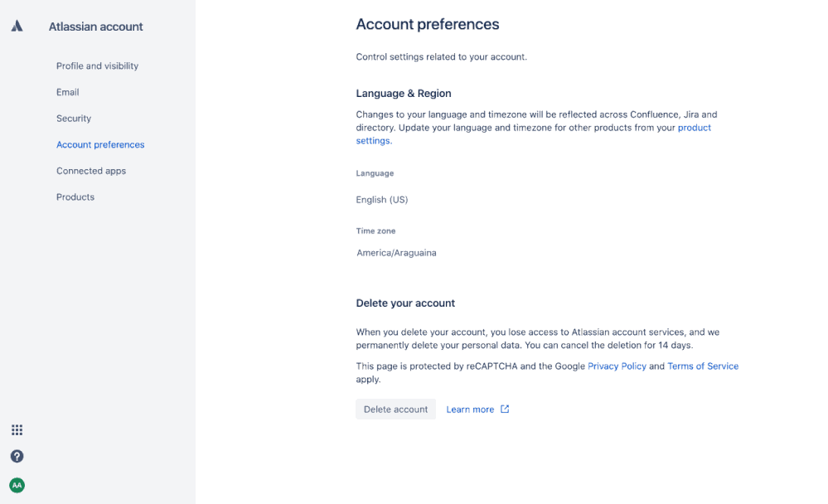Open the Help question mark icon

(x=17, y=456)
